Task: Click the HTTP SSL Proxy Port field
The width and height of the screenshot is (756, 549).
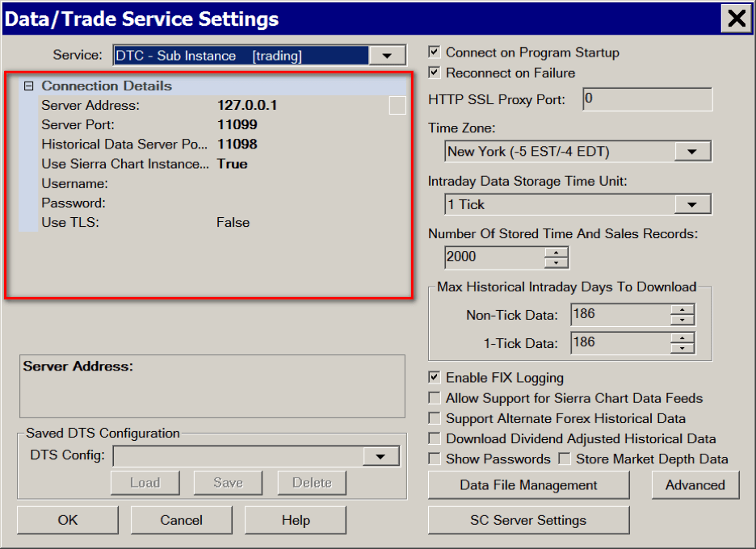Action: click(646, 99)
